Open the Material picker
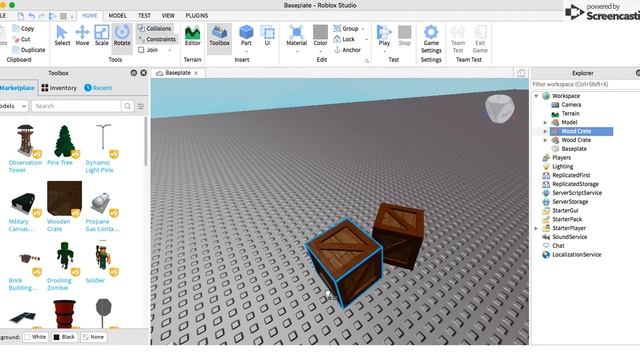640x360 pixels. click(x=296, y=35)
